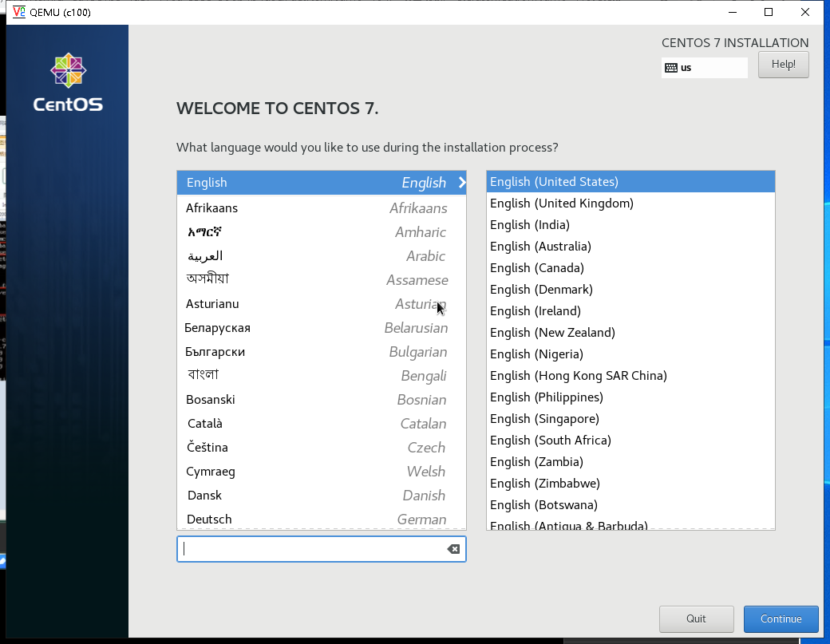The height and width of the screenshot is (644, 830).
Task: Select the Belarusian language row
Action: click(322, 328)
